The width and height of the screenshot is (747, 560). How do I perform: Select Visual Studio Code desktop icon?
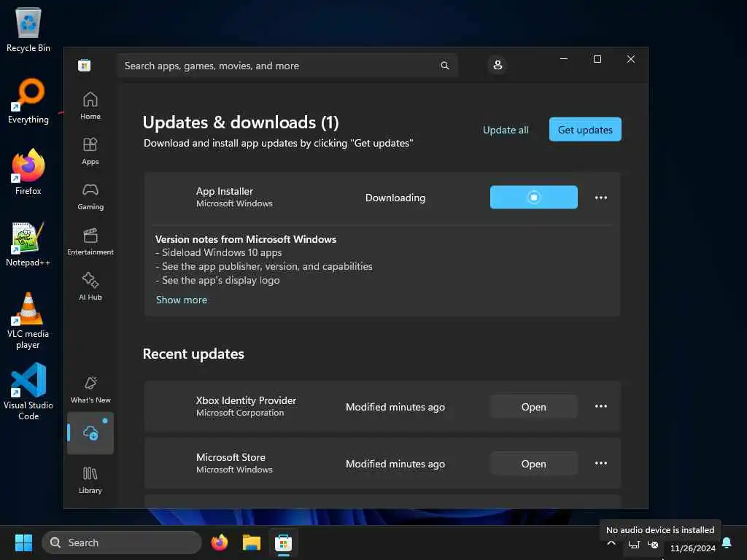(28, 392)
